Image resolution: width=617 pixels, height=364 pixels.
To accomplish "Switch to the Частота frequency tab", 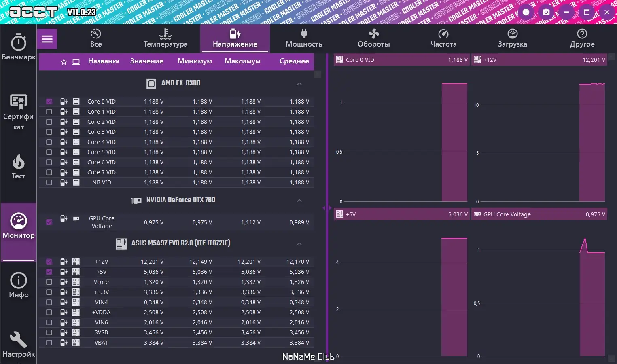I will pos(443,38).
